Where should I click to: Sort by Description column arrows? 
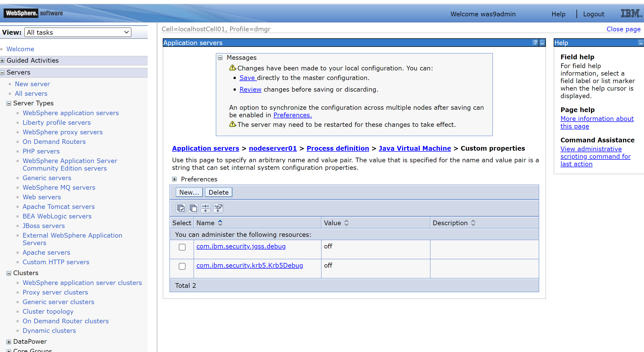(x=473, y=223)
